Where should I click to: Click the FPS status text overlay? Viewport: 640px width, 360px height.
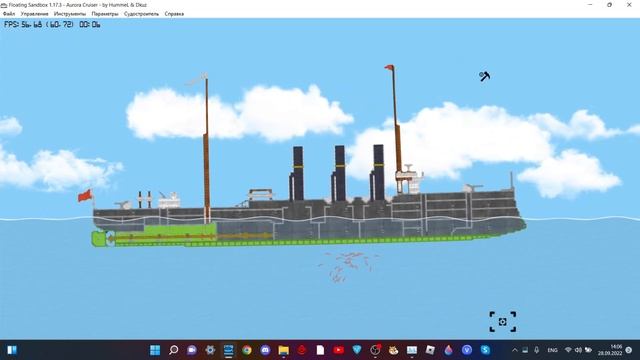52,24
